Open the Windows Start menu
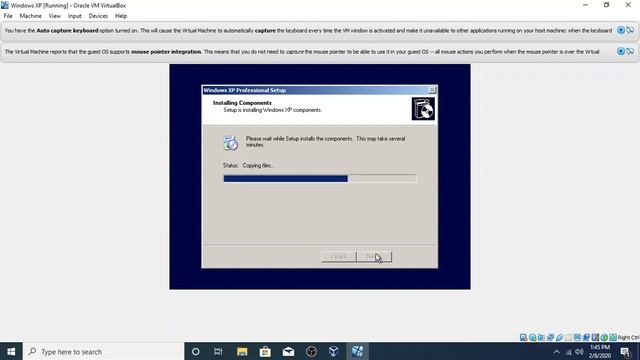Screen dimensions: 640x360 click(11, 351)
